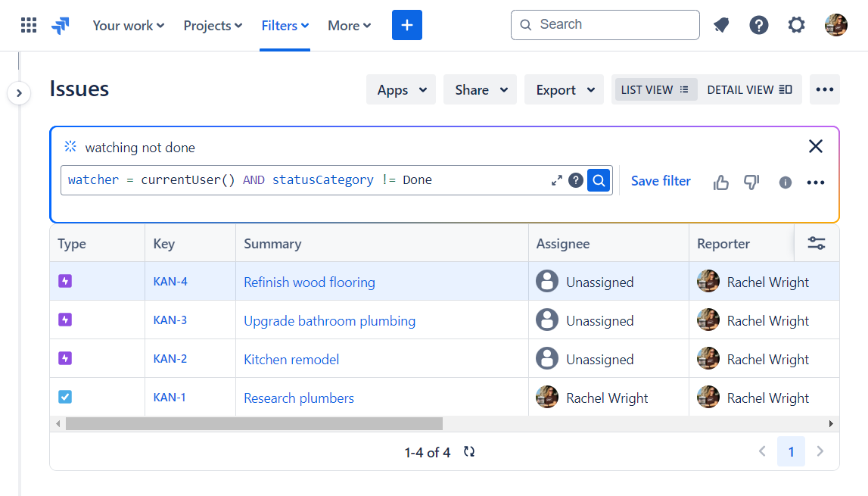The width and height of the screenshot is (868, 496).
Task: Click the notifications bell
Action: coord(721,24)
